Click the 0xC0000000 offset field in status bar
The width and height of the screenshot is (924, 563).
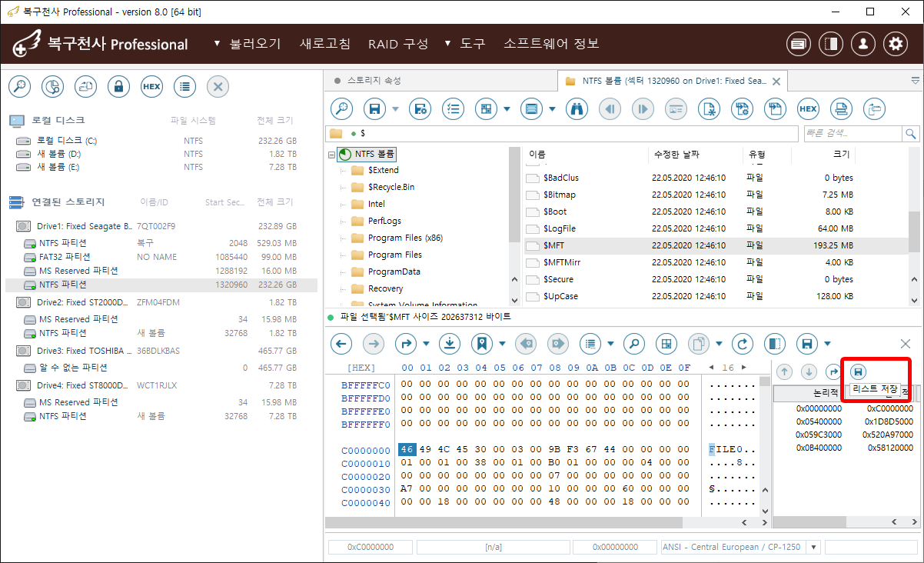pyautogui.click(x=371, y=547)
